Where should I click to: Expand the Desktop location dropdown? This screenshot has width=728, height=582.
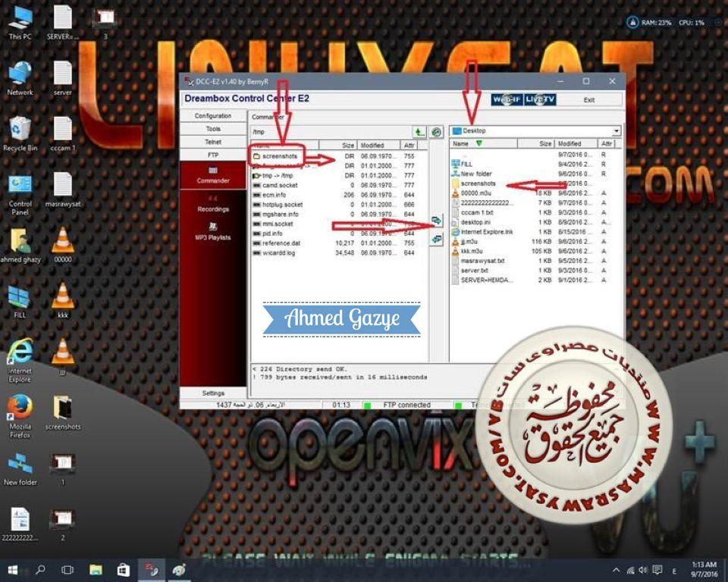tap(616, 131)
